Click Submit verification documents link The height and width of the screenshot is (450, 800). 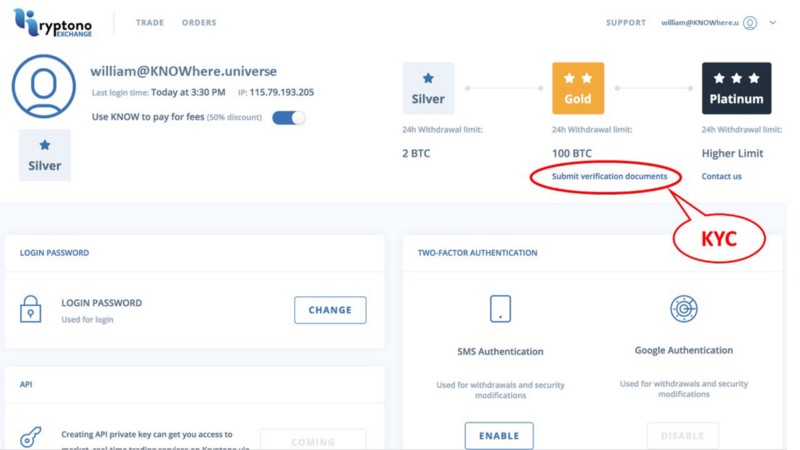tap(609, 176)
